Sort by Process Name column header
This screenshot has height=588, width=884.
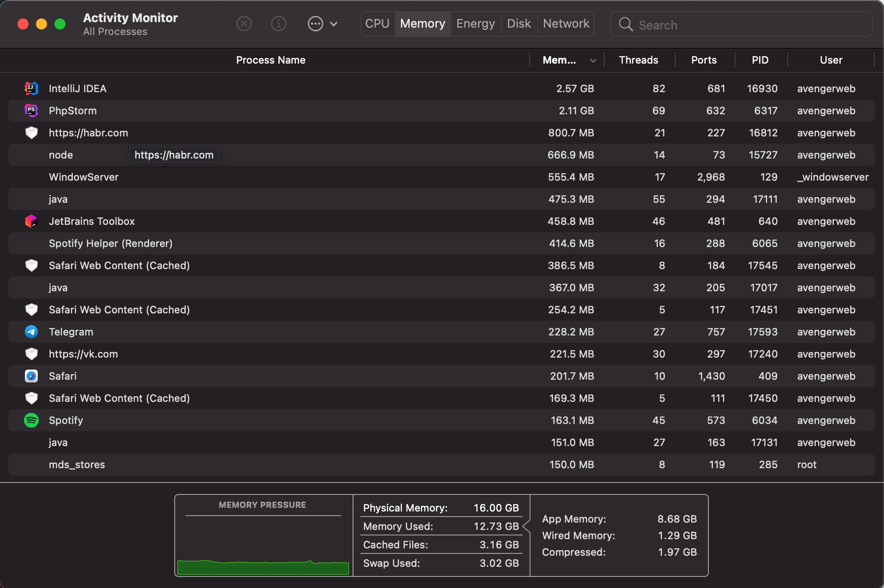point(271,60)
